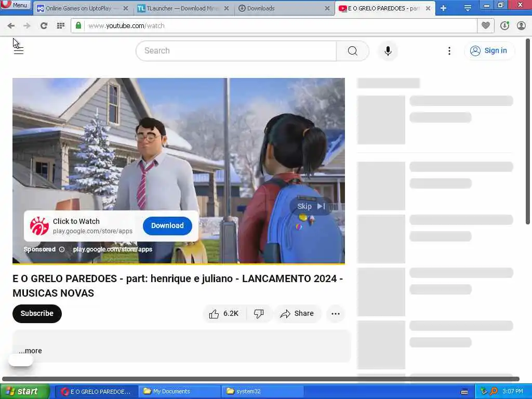Click the on-screen keyboard tray icon

click(465, 392)
